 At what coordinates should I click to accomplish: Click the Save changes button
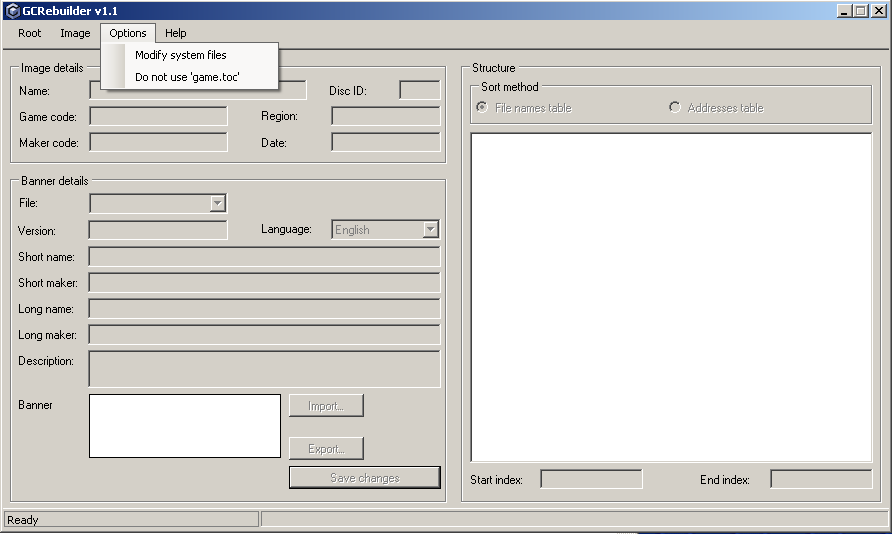pos(364,478)
